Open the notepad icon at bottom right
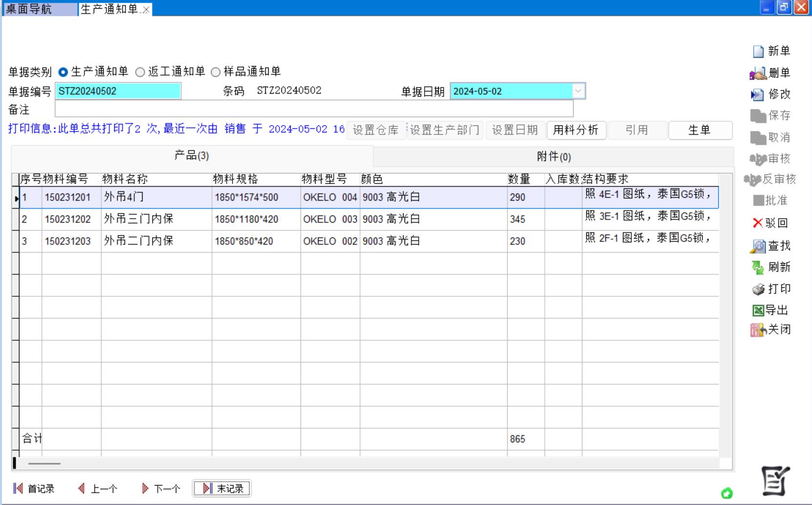 tap(775, 481)
